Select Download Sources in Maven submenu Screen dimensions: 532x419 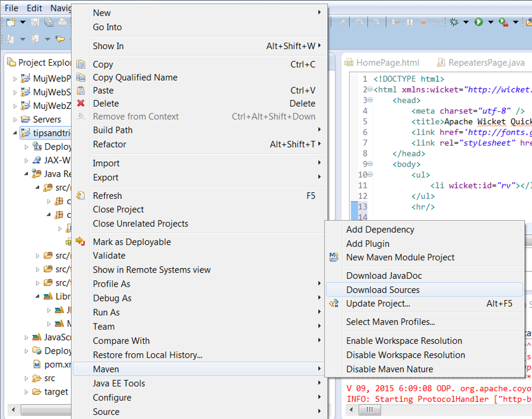click(383, 290)
